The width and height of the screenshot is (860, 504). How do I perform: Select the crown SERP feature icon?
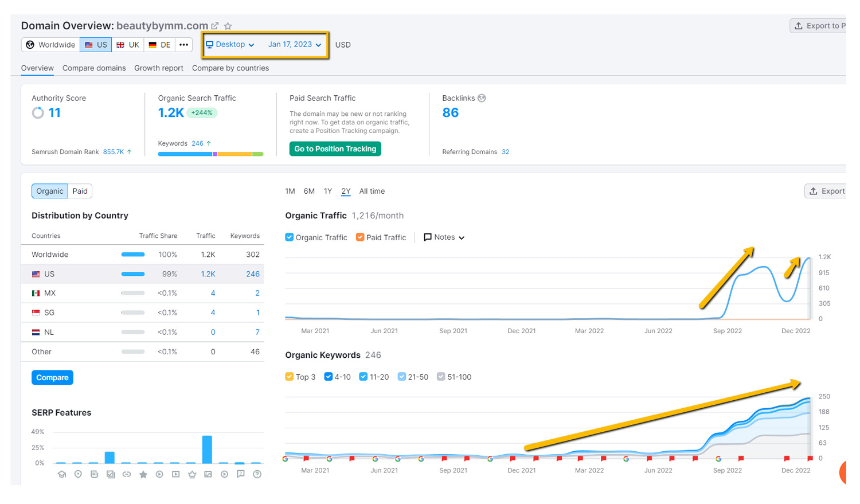pyautogui.click(x=192, y=474)
